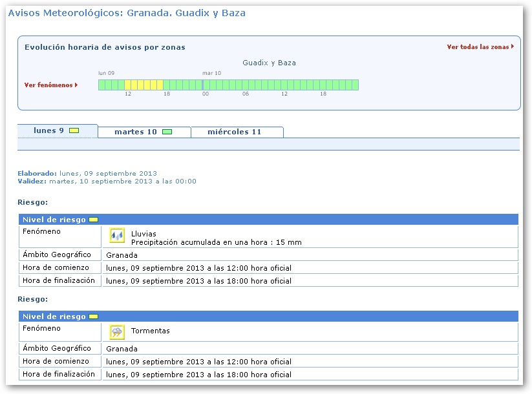Click the Lluvias rain warning icon
Screen dimensions: 532x394
[117, 236]
